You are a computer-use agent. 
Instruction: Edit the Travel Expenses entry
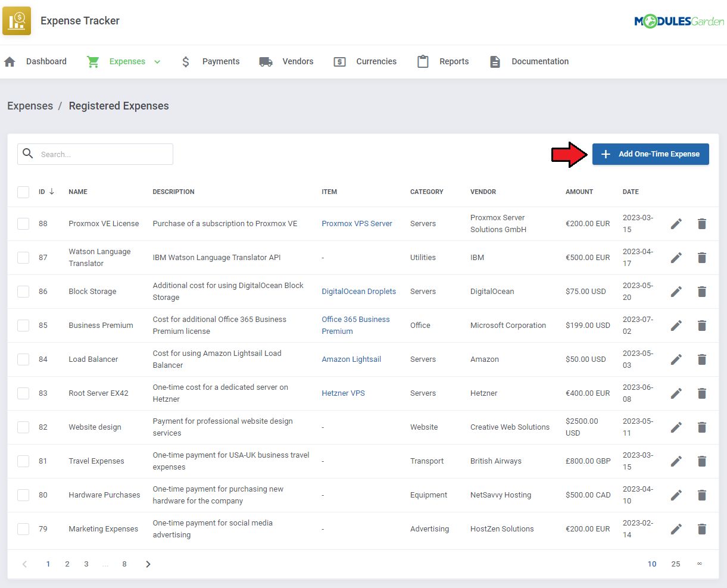(x=676, y=461)
